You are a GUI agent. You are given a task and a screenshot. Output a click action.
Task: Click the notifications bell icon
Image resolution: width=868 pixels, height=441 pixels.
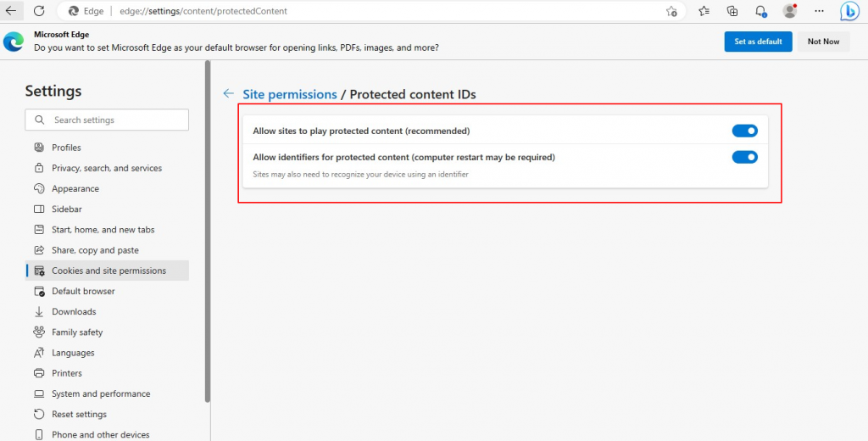(x=761, y=11)
